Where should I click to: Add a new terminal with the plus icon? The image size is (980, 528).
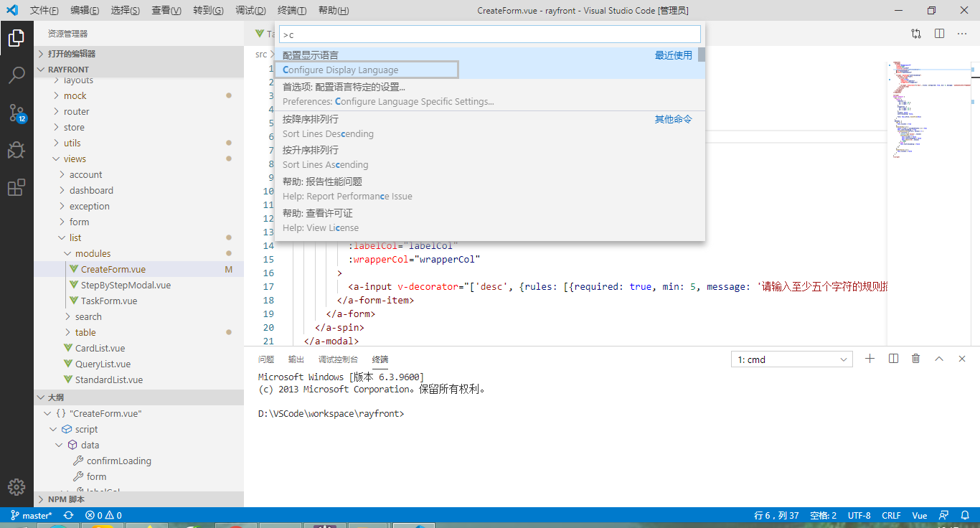(x=870, y=359)
